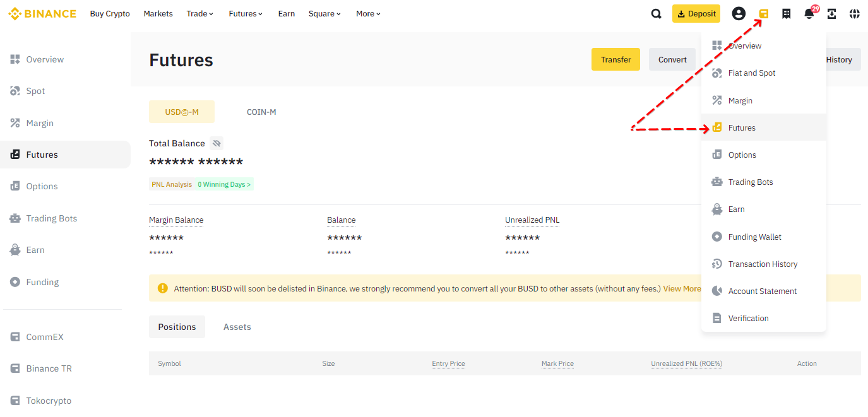Click the History button

tap(843, 59)
